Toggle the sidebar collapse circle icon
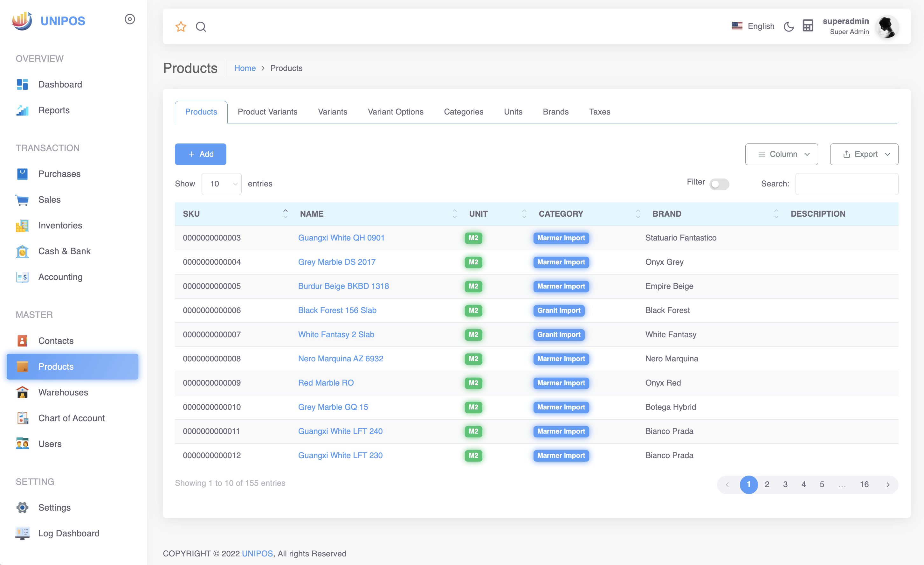Viewport: 924px width, 565px height. [130, 19]
